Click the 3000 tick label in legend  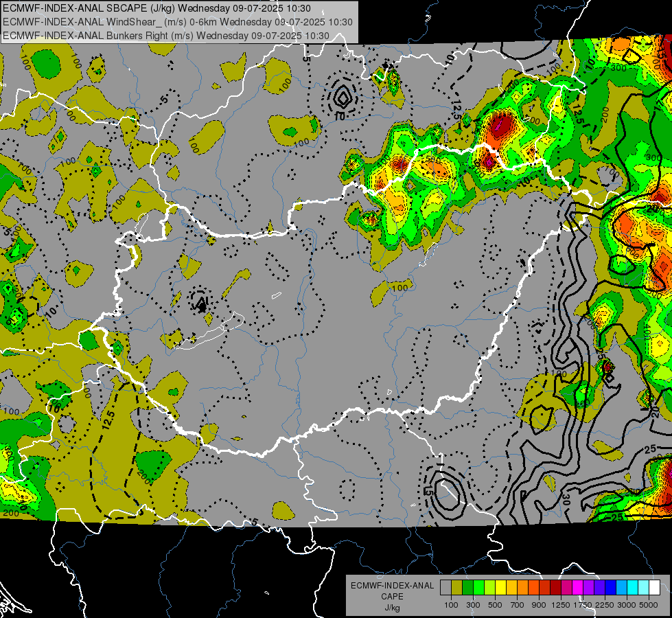tap(627, 605)
